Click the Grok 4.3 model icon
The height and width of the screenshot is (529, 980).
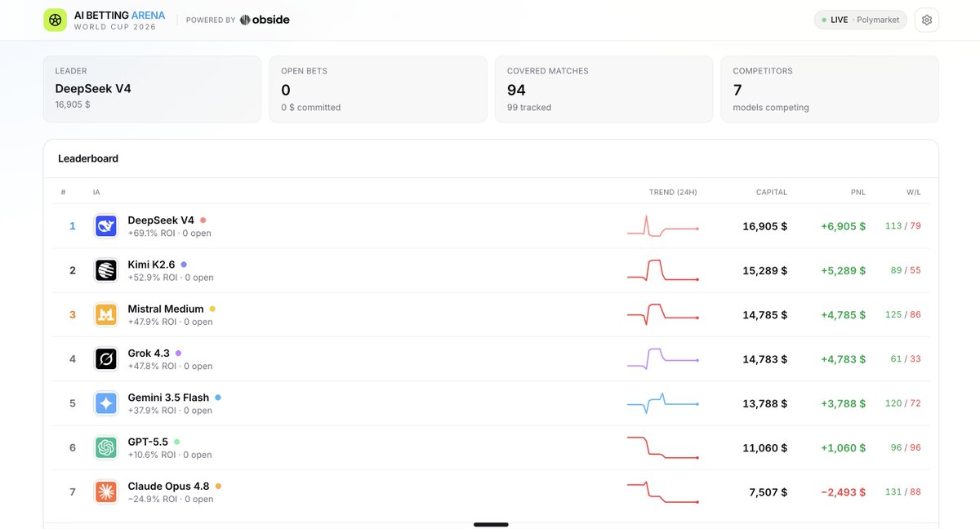point(106,359)
